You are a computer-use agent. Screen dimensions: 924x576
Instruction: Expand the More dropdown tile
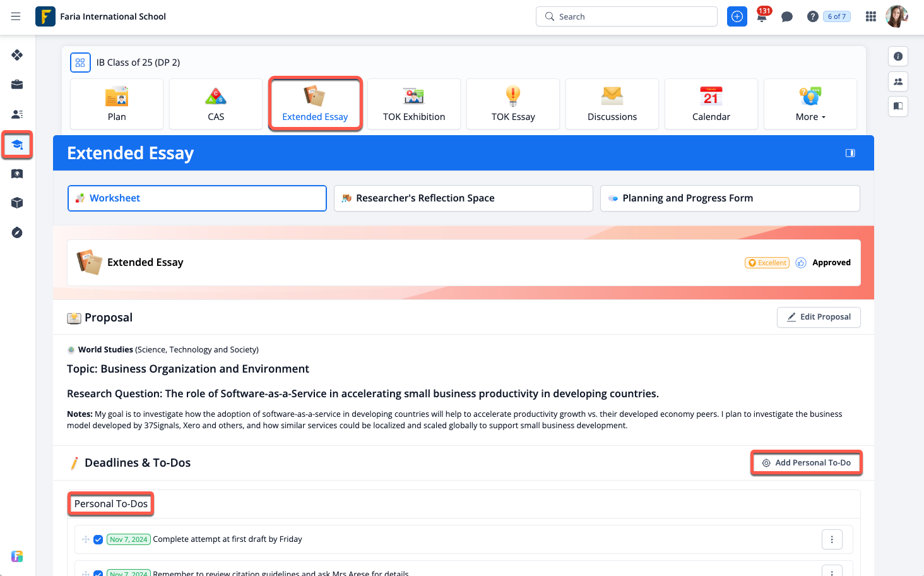pyautogui.click(x=810, y=104)
